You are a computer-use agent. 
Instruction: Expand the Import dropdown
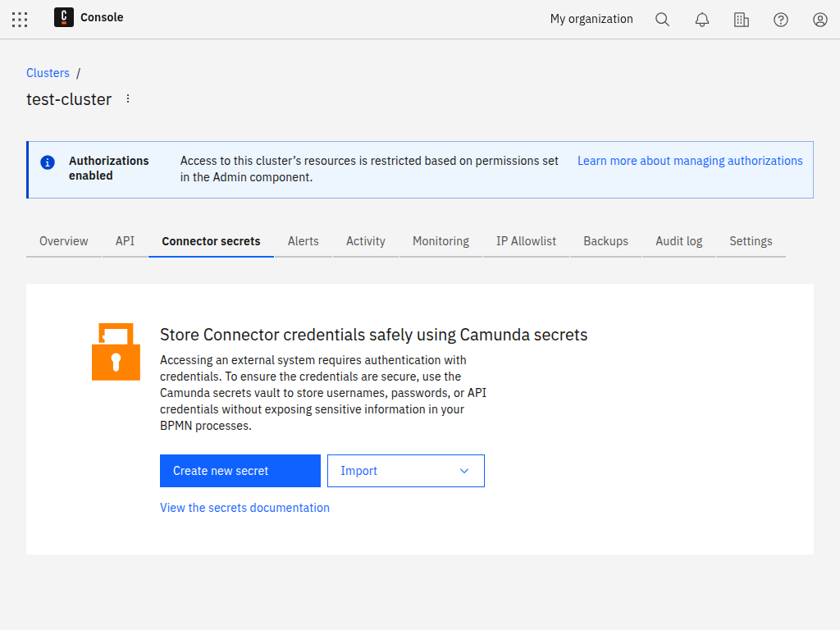406,471
